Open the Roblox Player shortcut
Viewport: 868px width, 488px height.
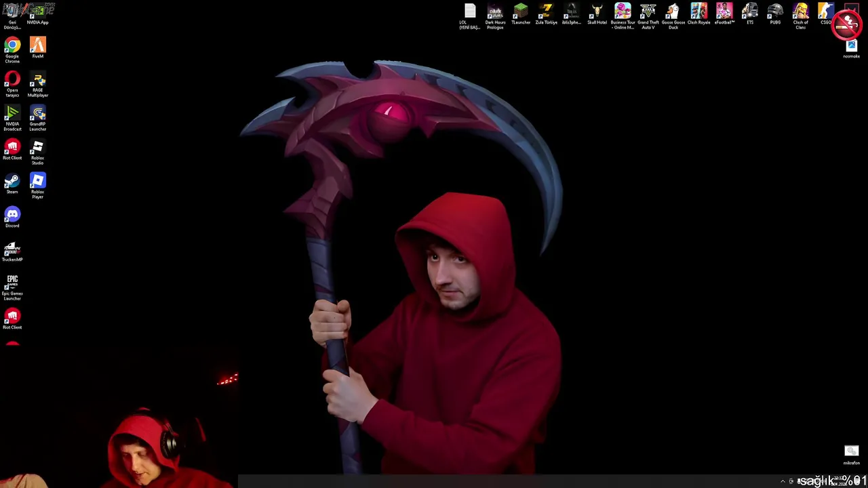[x=37, y=186]
